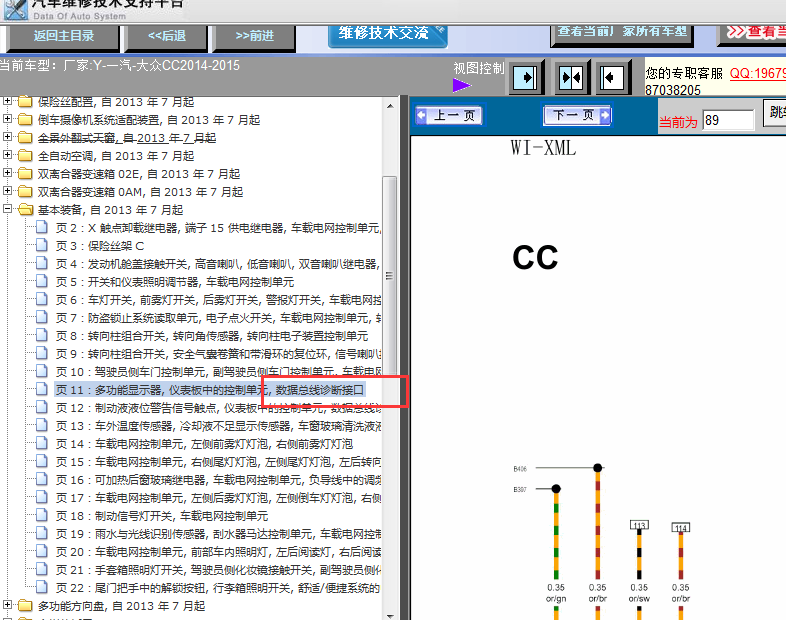The image size is (786, 620).
Task: Go to next page with 下一页
Action: click(x=577, y=115)
